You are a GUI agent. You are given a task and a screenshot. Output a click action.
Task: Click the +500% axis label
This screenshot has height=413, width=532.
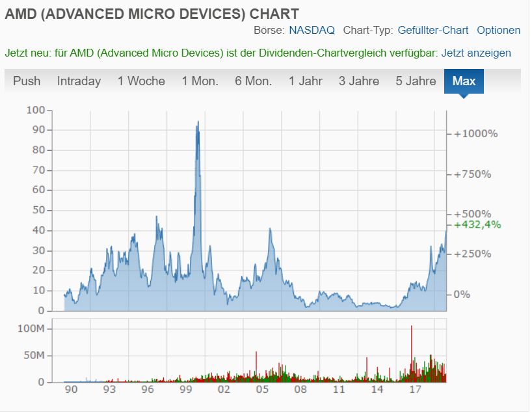click(x=472, y=214)
